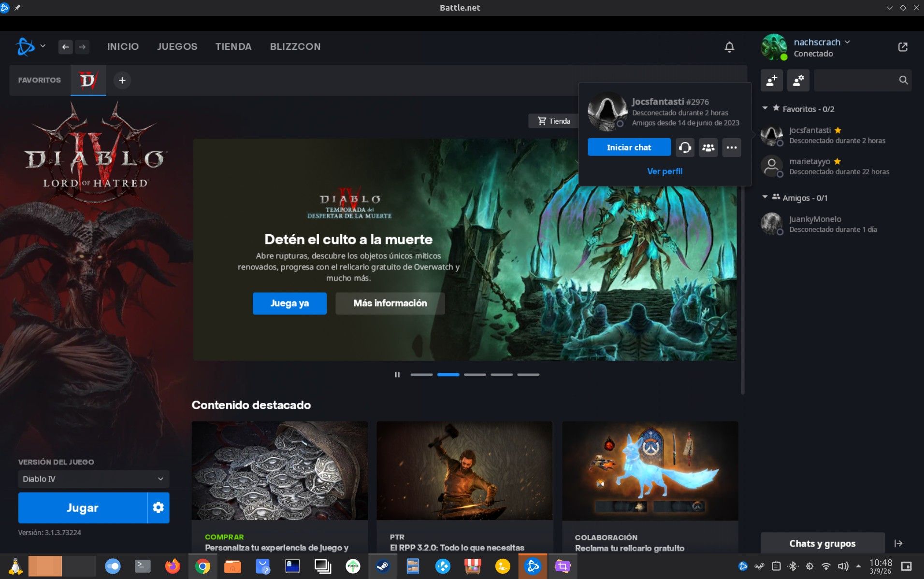The image size is (924, 579).
Task: Open the Versión del juego dropdown
Action: click(94, 479)
